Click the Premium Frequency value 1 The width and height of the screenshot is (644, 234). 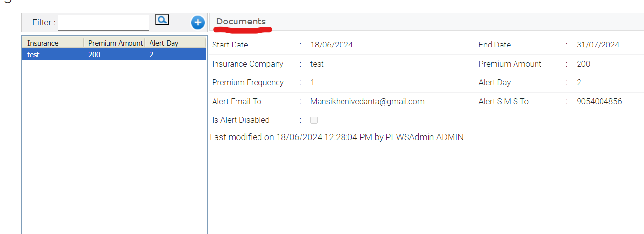pos(313,83)
